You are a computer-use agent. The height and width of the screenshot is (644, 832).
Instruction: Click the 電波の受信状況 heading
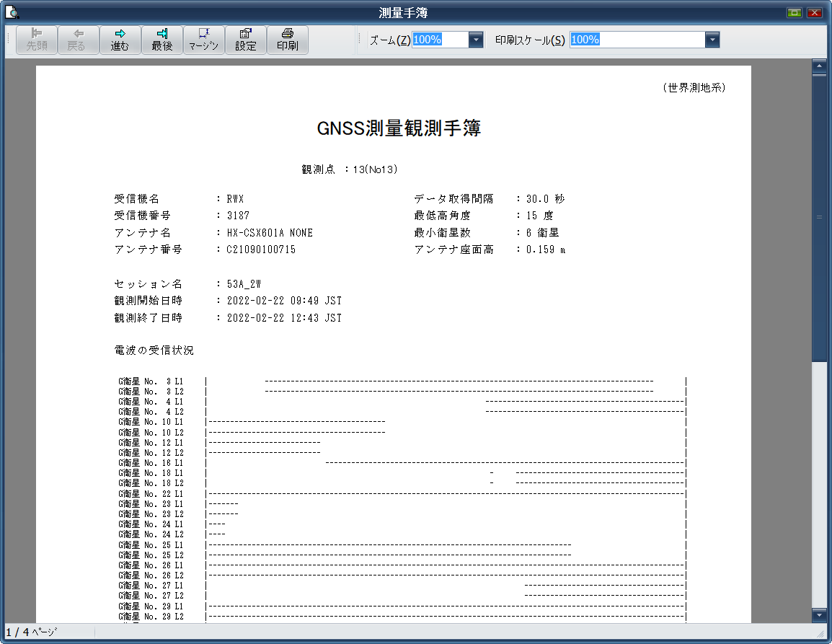click(154, 350)
